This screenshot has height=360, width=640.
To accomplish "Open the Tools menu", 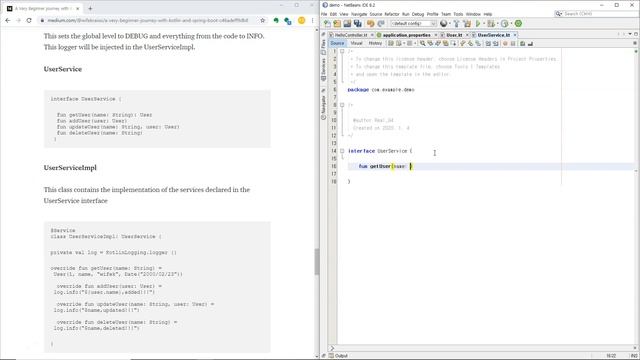I will coord(458,14).
